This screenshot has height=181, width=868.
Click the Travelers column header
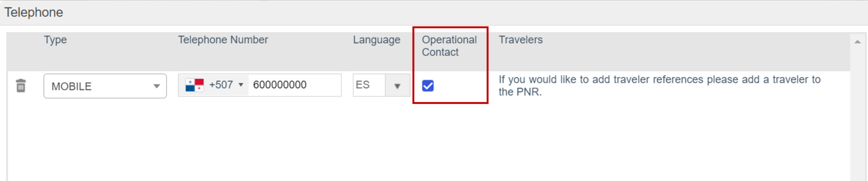coord(520,40)
